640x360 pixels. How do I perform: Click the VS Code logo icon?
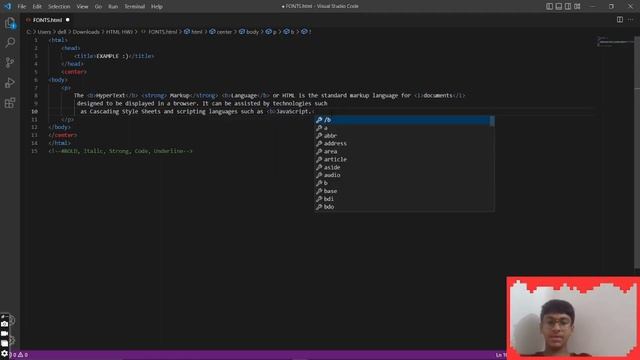[x=7, y=6]
